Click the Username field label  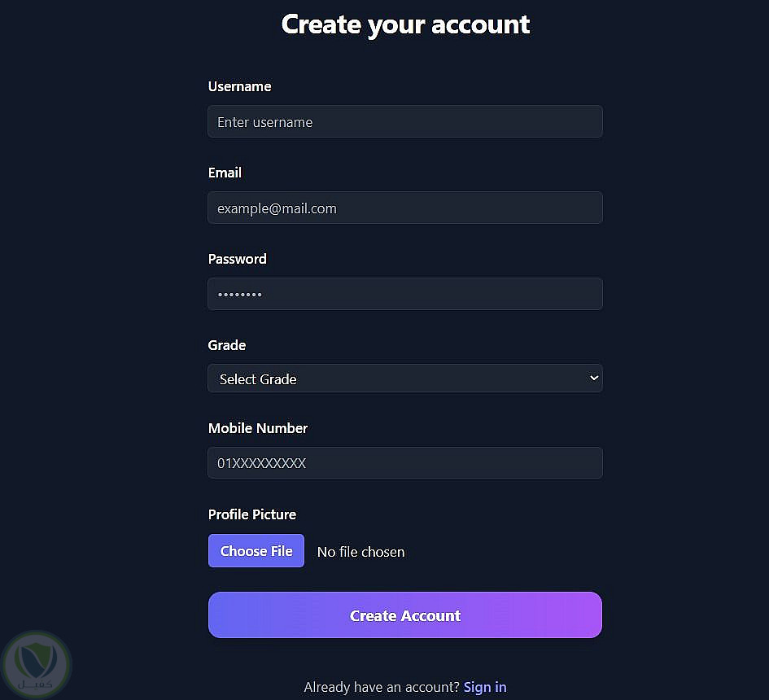pos(239,86)
